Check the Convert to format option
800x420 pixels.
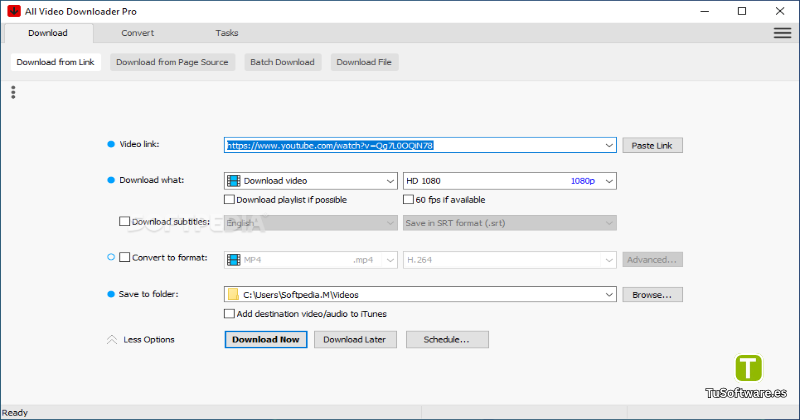(x=124, y=257)
